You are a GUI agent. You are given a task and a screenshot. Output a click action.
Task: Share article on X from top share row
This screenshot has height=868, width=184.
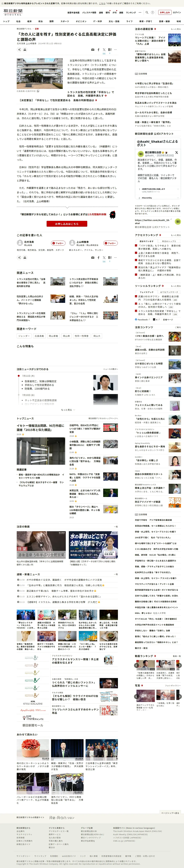104,50
